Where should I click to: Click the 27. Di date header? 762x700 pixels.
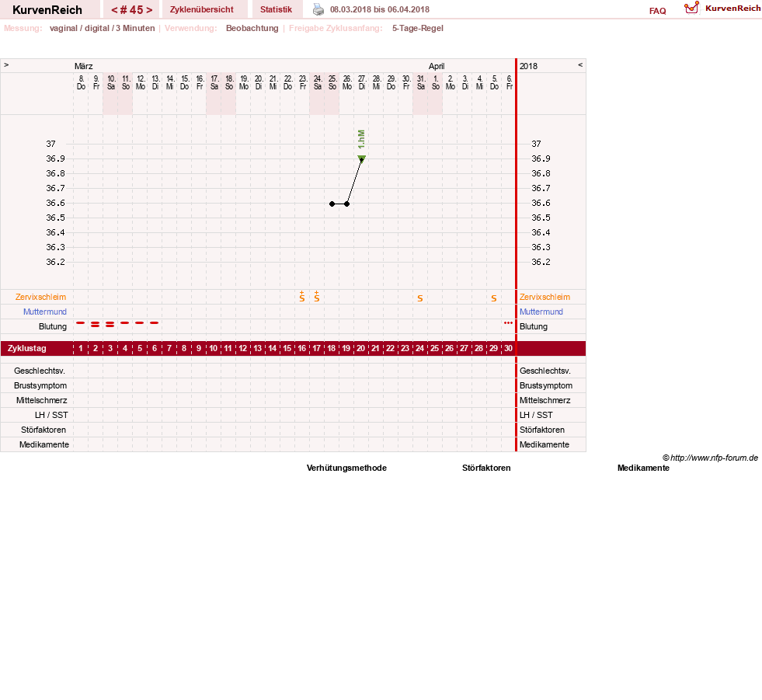point(361,82)
